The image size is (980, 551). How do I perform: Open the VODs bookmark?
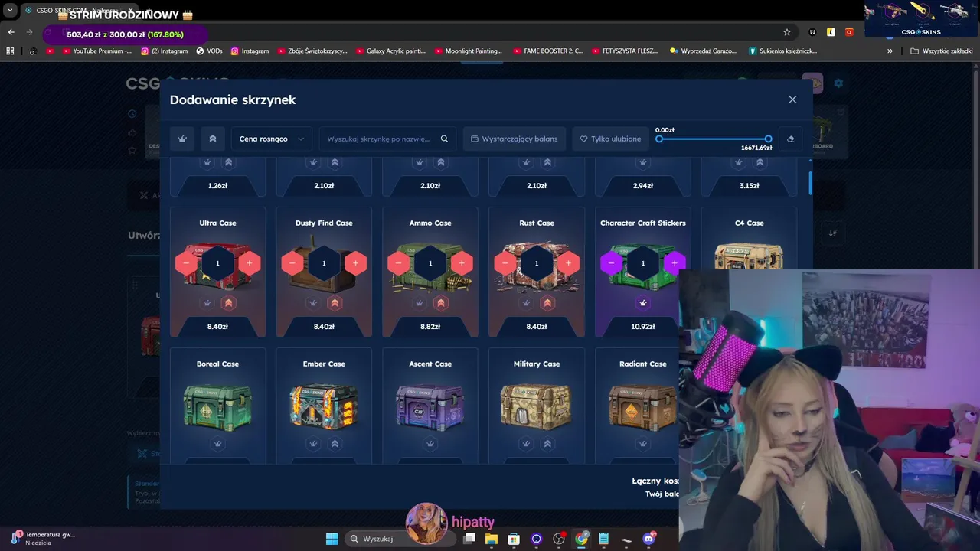[210, 51]
